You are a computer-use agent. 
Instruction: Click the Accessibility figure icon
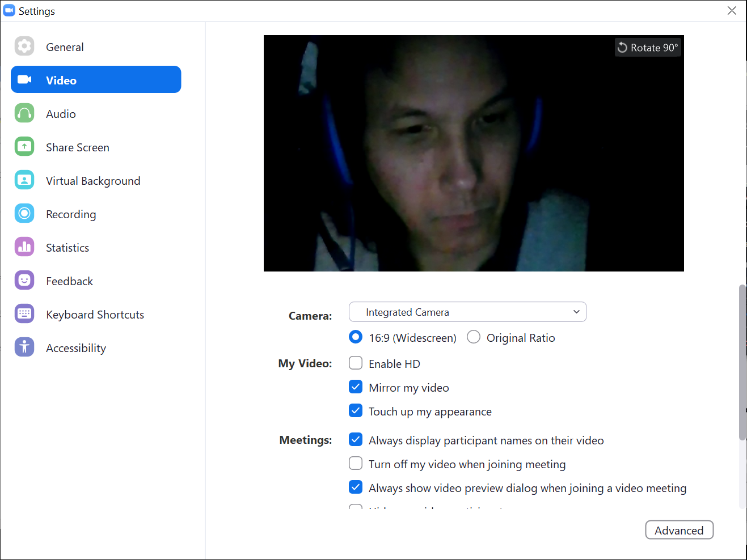(x=24, y=347)
